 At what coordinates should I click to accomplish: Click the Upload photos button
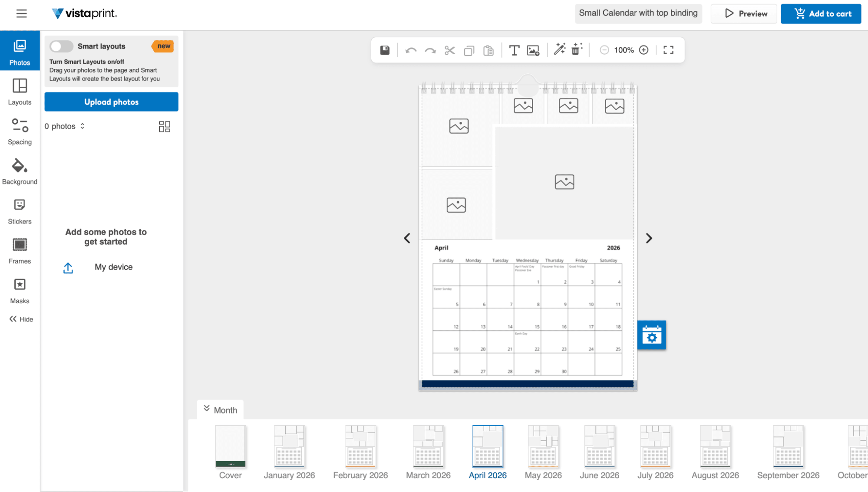pos(111,102)
